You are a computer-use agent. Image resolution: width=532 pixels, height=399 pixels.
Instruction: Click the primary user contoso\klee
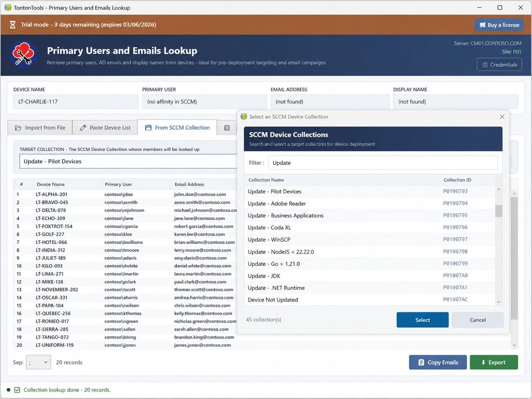[118, 234]
